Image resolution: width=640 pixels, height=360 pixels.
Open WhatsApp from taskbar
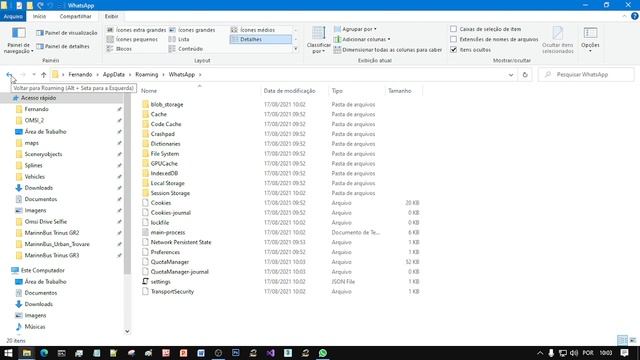click(323, 353)
